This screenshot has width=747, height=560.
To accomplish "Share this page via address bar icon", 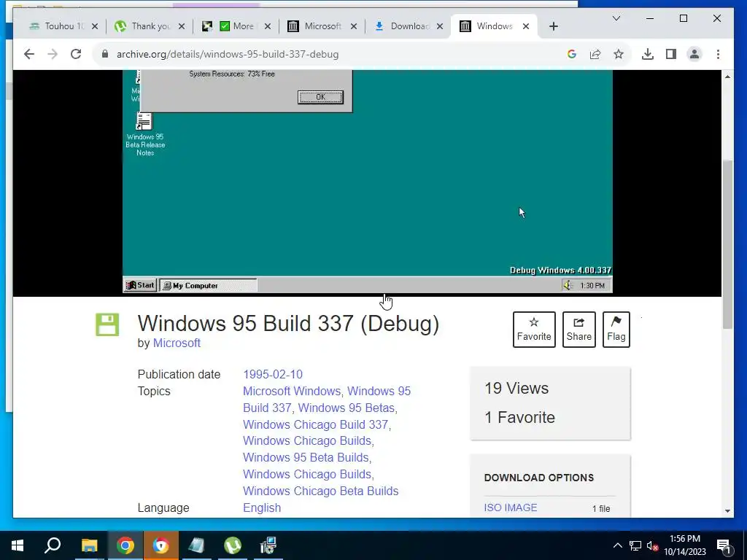I will (595, 54).
